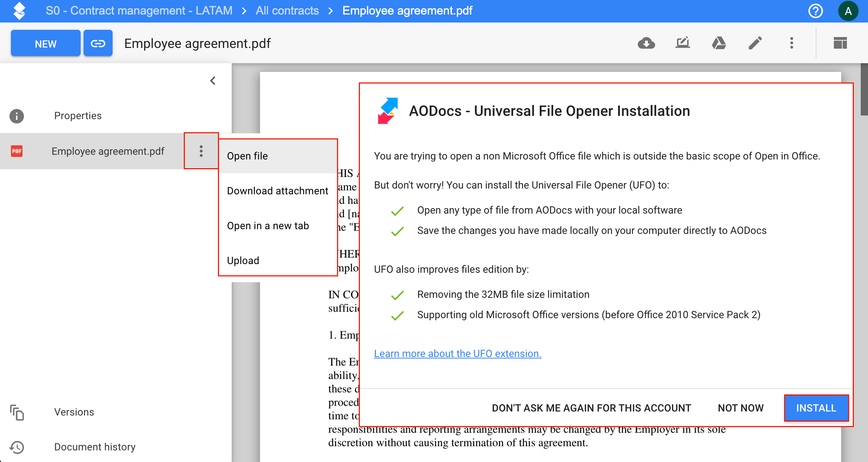The height and width of the screenshot is (462, 868).
Task: Click the document viewer vertical scrollbar
Action: (x=864, y=89)
